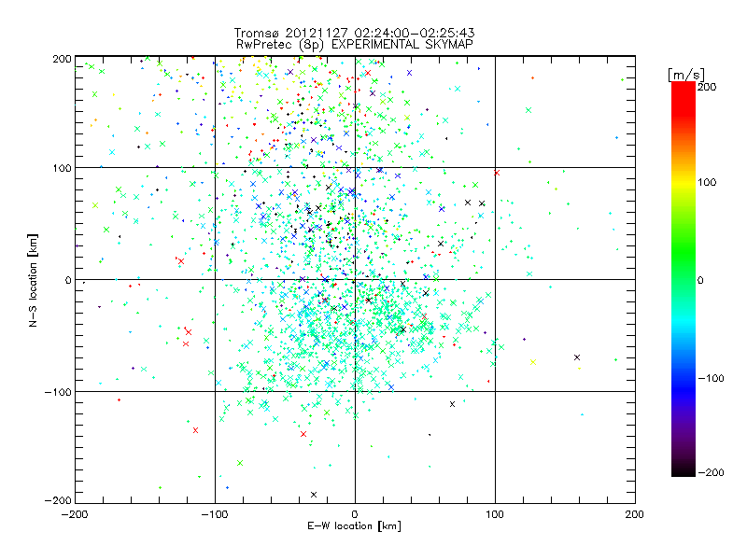Click the x-axis tick label '200'
Image resolution: width=747 pixels, height=560 pixels.
click(x=635, y=514)
